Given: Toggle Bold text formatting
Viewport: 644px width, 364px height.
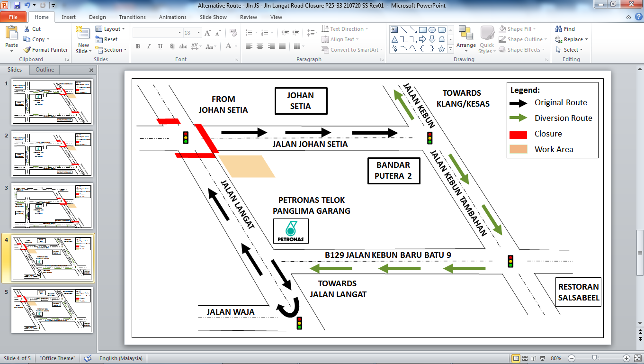Looking at the screenshot, I should (x=138, y=46).
